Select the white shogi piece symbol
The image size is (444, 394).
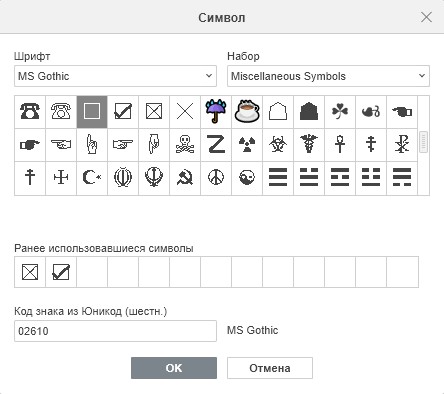(278, 112)
